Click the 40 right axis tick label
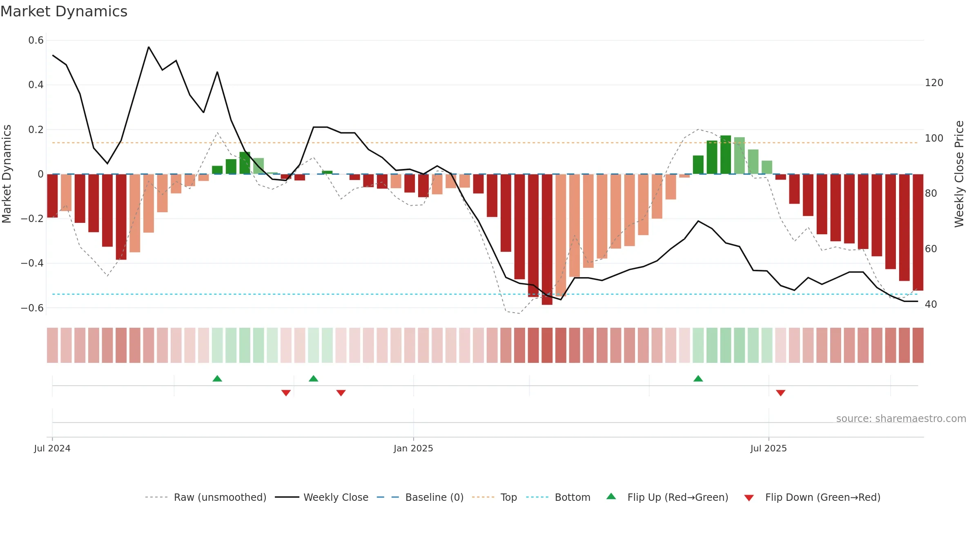 click(931, 304)
